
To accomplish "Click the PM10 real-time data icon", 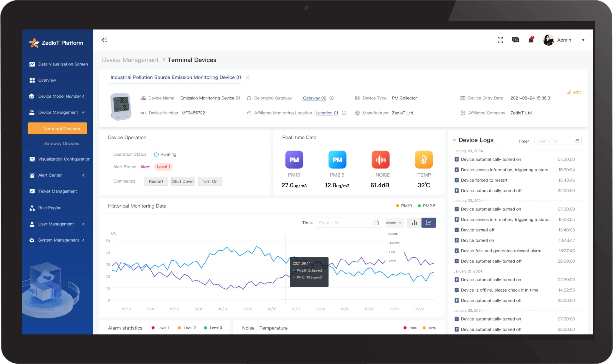I will (x=294, y=160).
